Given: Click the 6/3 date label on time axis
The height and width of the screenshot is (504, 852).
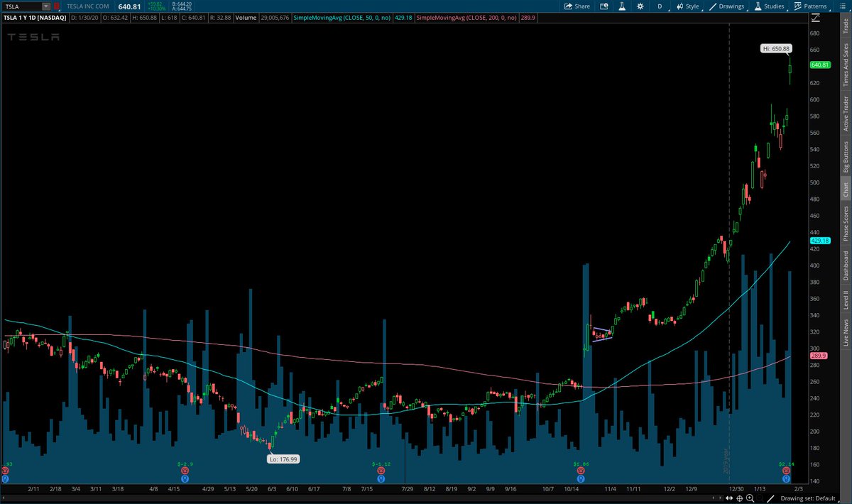Looking at the screenshot, I should tap(272, 489).
